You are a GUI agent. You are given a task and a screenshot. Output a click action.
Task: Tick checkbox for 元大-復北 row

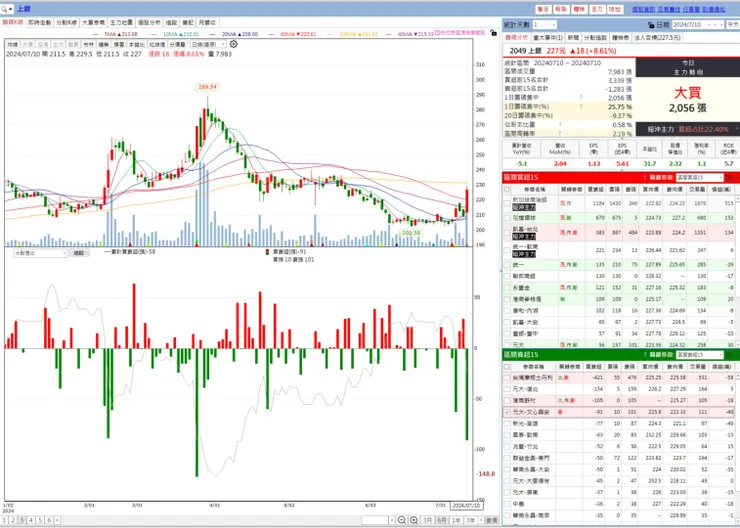(x=507, y=389)
